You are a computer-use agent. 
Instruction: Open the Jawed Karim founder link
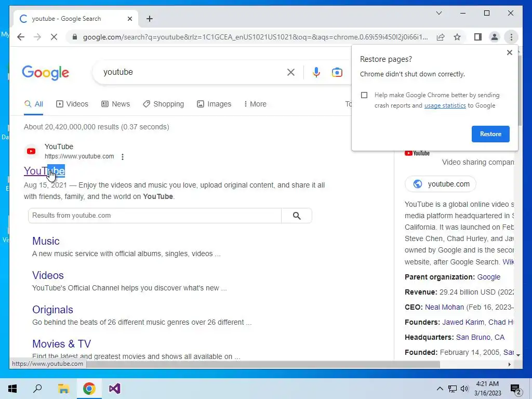[463, 322]
